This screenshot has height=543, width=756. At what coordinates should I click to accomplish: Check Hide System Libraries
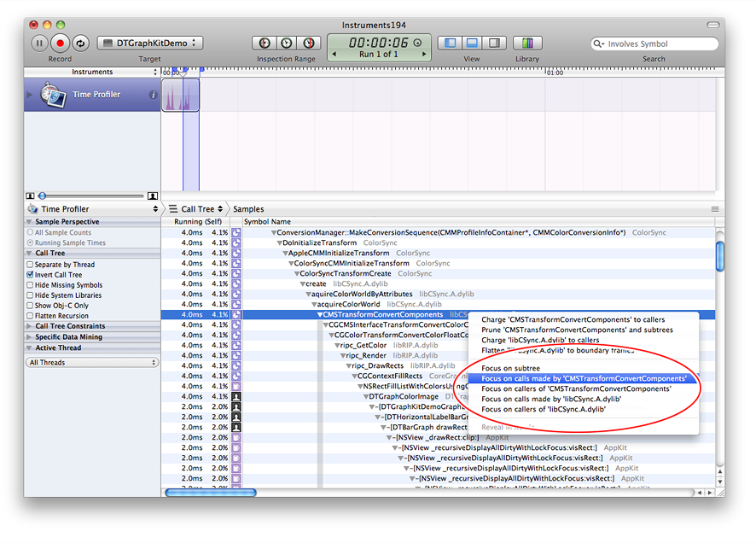(x=30, y=295)
